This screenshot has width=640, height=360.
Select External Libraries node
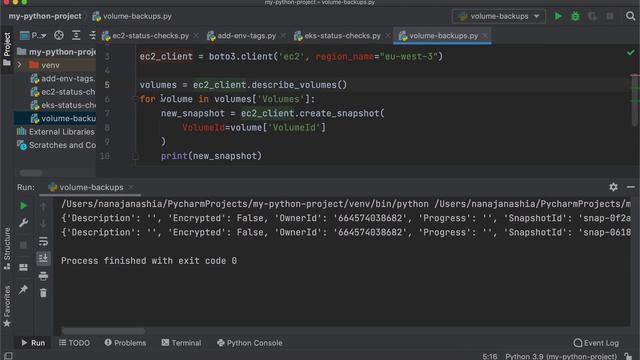tap(56, 132)
